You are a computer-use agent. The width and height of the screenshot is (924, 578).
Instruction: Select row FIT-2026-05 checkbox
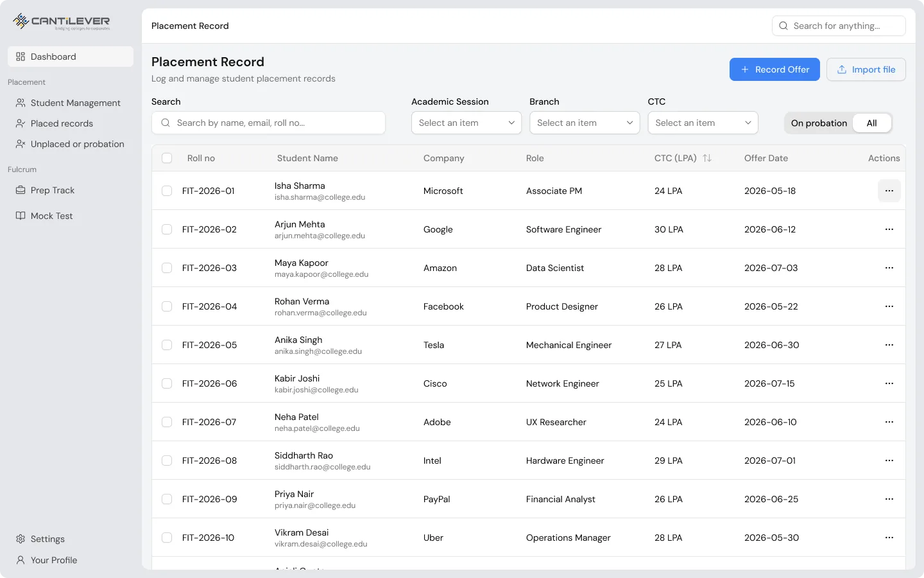coord(167,345)
